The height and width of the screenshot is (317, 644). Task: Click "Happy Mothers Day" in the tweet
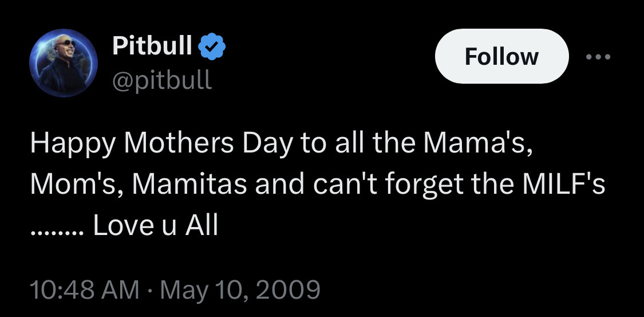tap(132, 143)
